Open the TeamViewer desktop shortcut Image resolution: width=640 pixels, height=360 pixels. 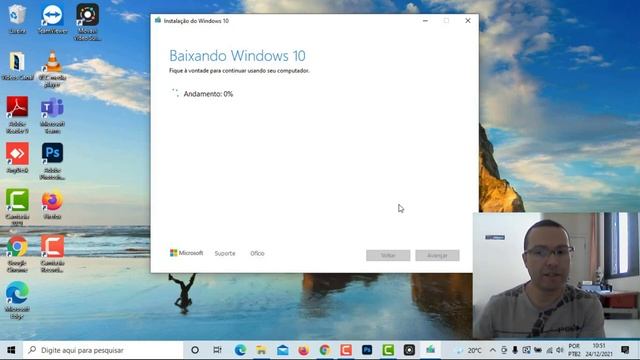[52, 19]
